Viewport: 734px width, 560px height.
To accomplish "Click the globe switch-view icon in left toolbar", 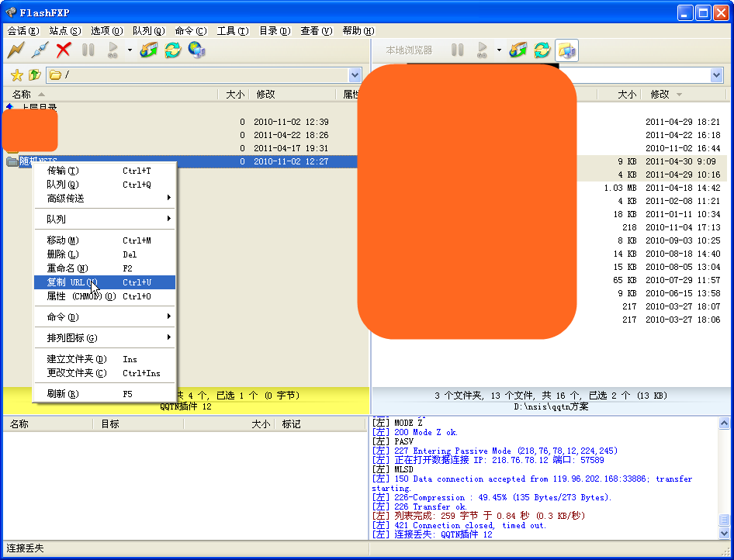I will [x=196, y=50].
